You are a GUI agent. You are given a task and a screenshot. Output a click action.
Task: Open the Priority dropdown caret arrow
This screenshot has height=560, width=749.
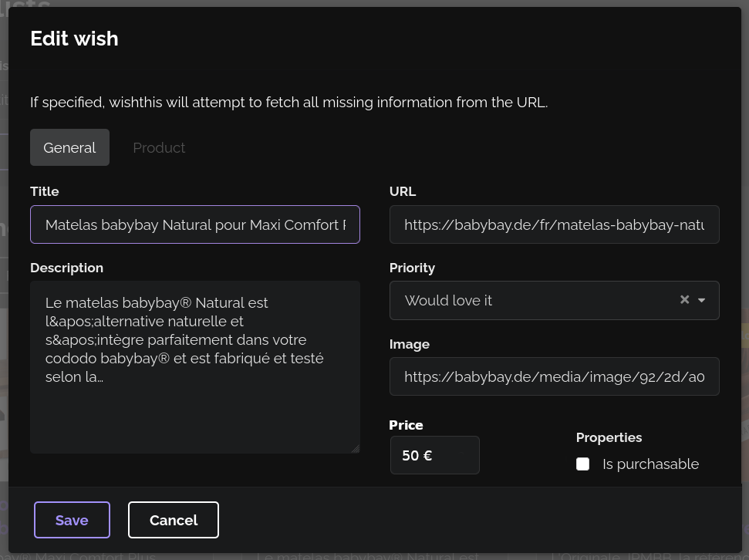[702, 300]
